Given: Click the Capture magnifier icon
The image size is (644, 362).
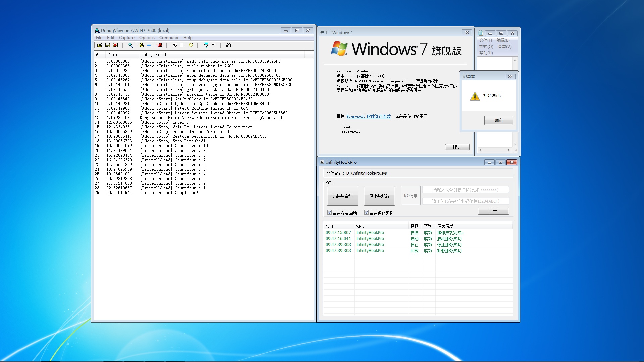Looking at the screenshot, I should (130, 45).
